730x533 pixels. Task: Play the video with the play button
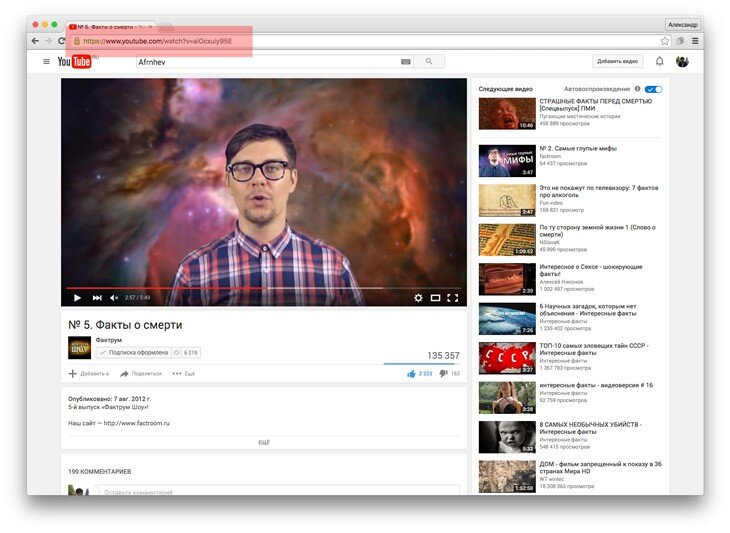click(x=77, y=298)
